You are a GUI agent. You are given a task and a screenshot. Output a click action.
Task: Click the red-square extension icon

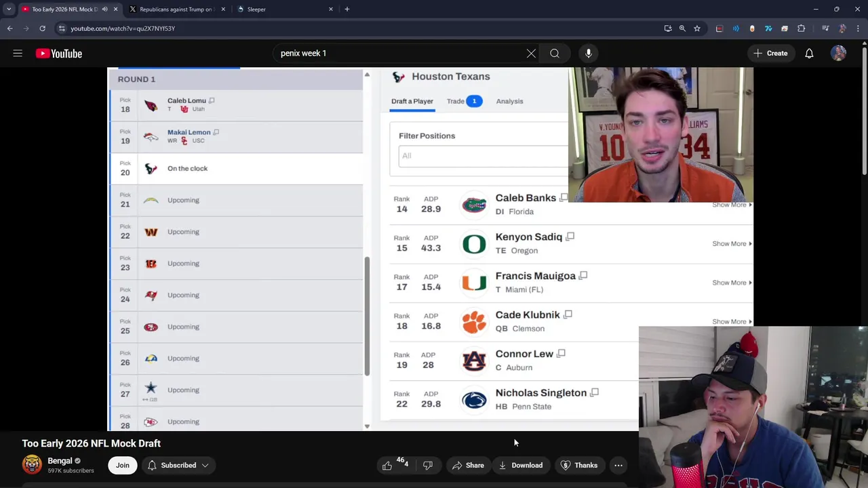pos(719,28)
